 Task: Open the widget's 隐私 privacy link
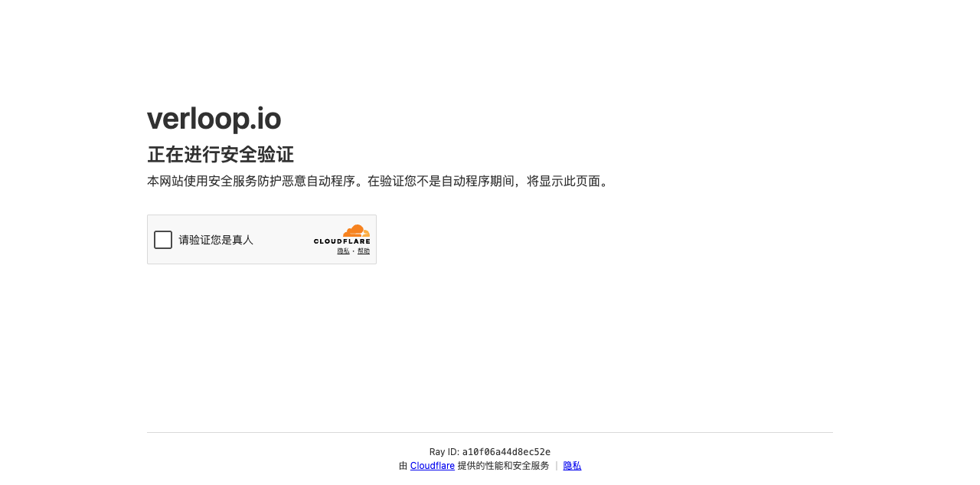(343, 251)
